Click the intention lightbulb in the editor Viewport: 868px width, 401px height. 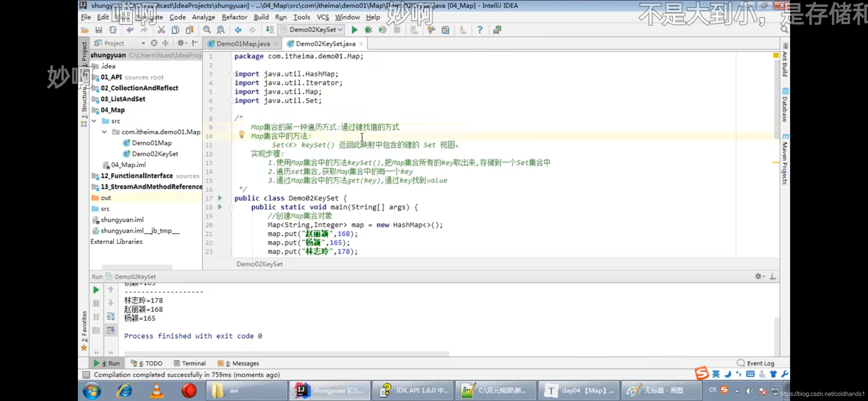coord(241,134)
